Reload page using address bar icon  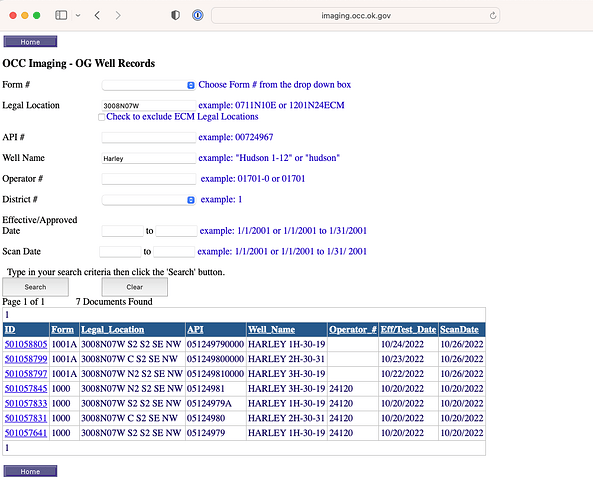[493, 16]
